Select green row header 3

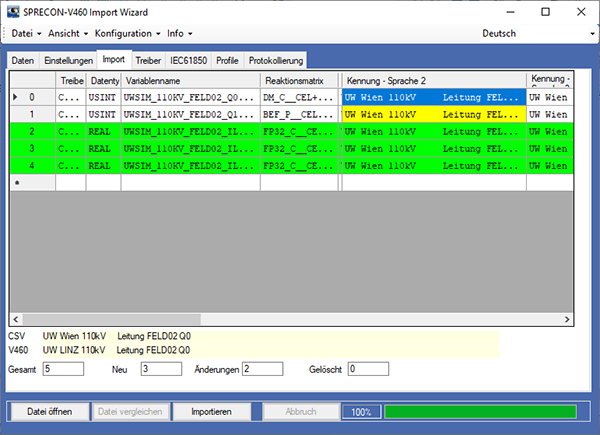[33, 148]
